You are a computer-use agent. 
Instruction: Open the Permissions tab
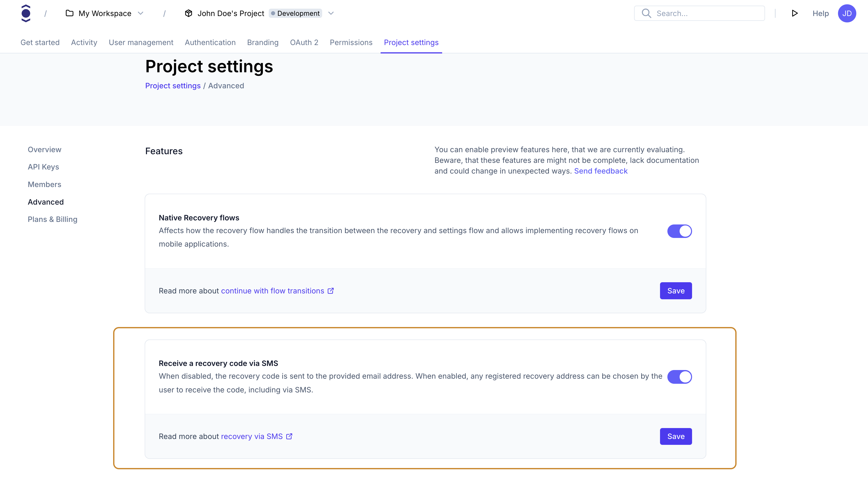[351, 42]
